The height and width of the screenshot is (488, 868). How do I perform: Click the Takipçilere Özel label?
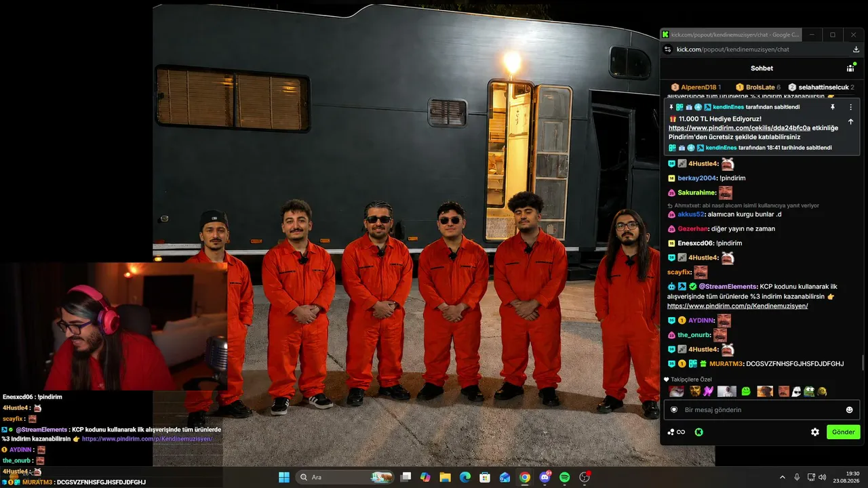click(692, 380)
